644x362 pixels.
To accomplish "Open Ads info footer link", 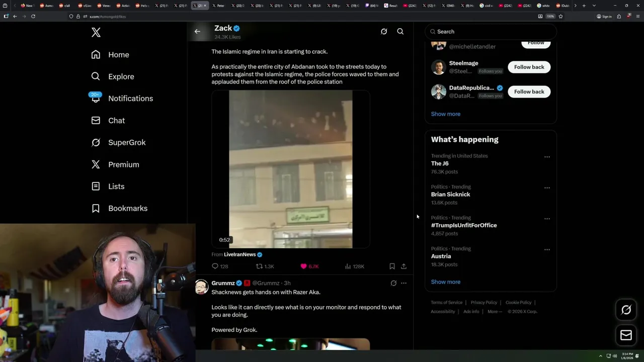I will 471,312.
